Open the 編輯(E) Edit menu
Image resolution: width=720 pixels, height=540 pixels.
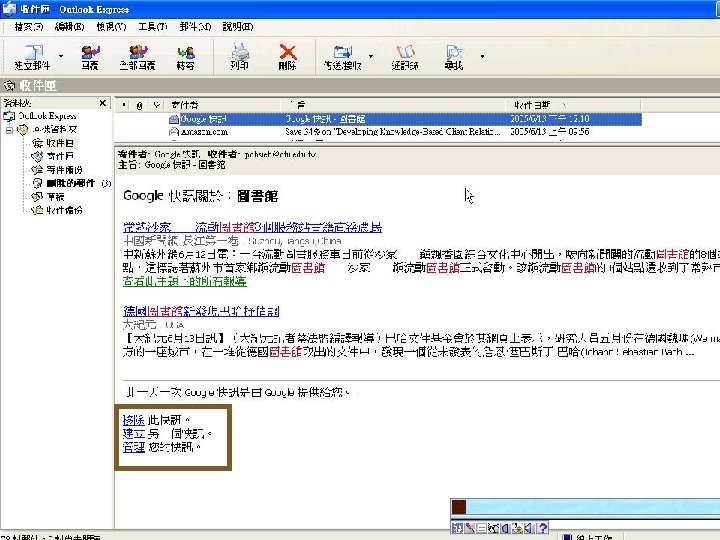point(69,27)
